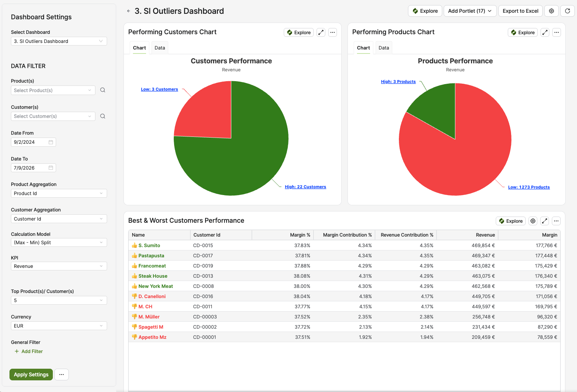Image resolution: width=577 pixels, height=392 pixels.
Task: Open the Select Dashboard dropdown
Action: pyautogui.click(x=59, y=41)
